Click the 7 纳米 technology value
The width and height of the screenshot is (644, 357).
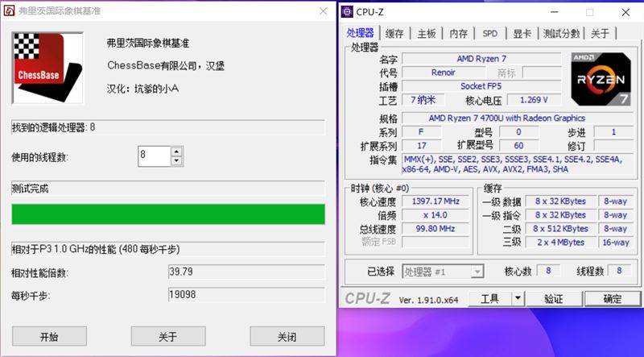pyautogui.click(x=423, y=100)
